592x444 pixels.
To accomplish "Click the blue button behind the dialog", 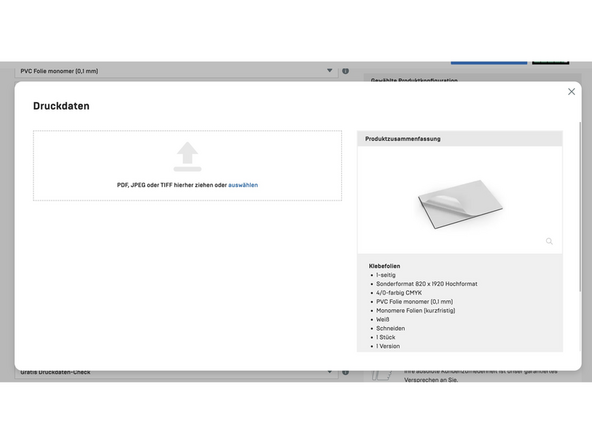I will pyautogui.click(x=489, y=63).
